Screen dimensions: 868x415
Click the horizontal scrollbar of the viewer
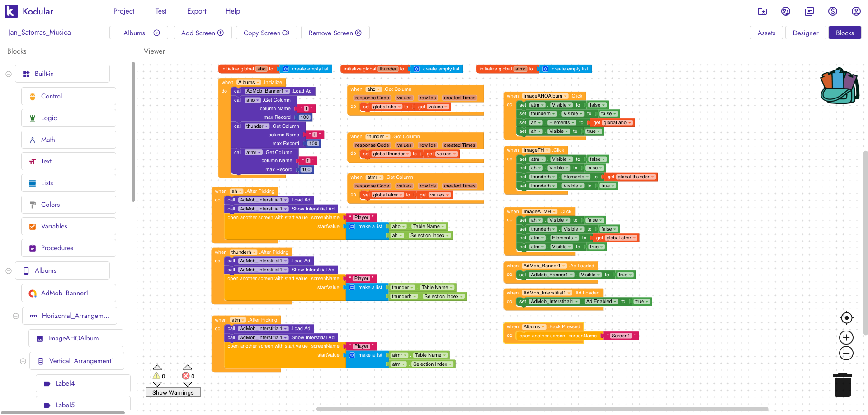point(542,409)
